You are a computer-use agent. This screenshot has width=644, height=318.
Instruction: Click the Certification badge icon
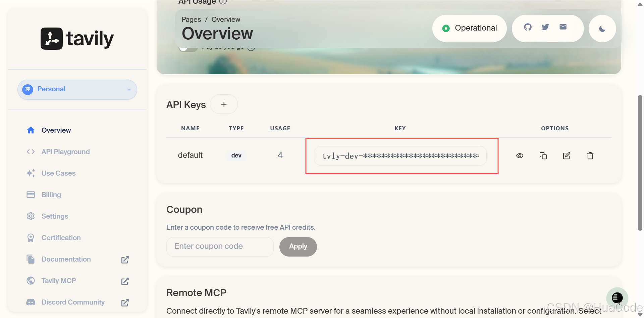pos(31,238)
